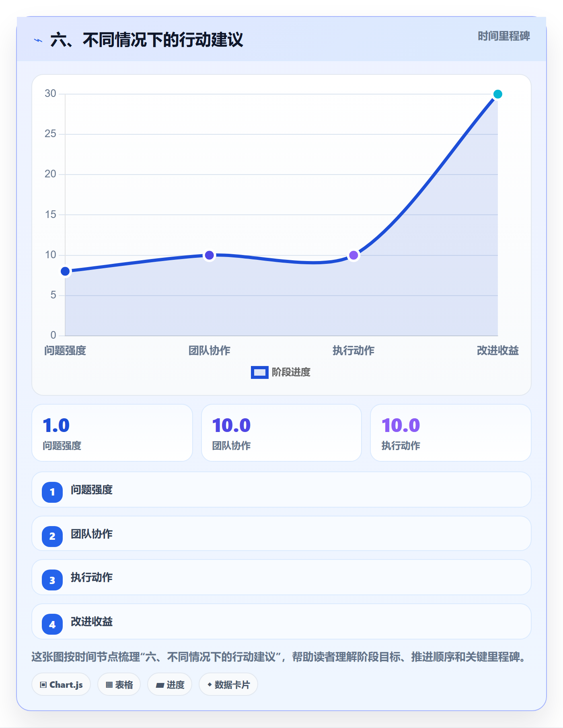Click the 执行动作 x-axis label
Viewport: 563px width, 728px height.
click(x=353, y=350)
